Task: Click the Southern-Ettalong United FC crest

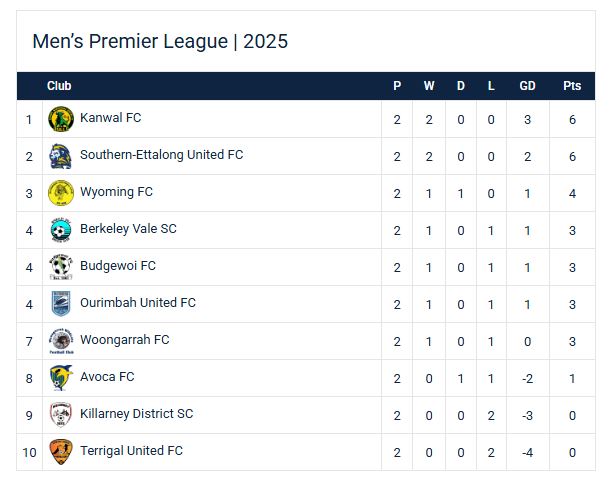Action: [61, 156]
